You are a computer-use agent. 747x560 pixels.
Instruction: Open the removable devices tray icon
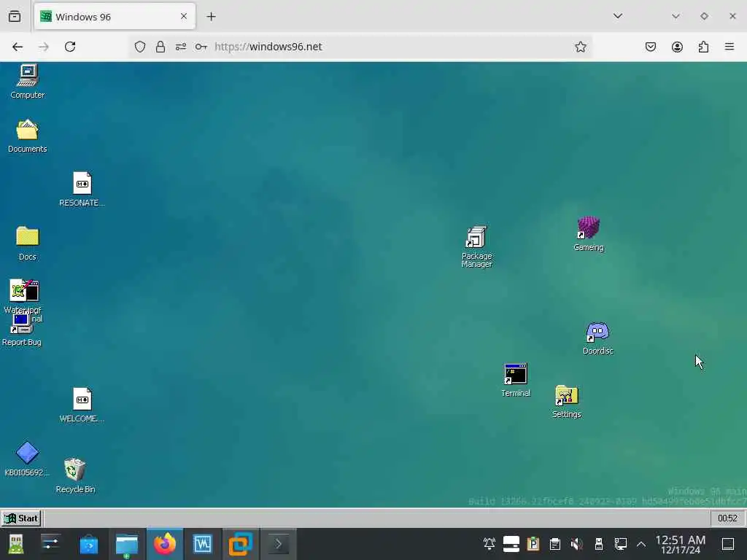pyautogui.click(x=598, y=543)
